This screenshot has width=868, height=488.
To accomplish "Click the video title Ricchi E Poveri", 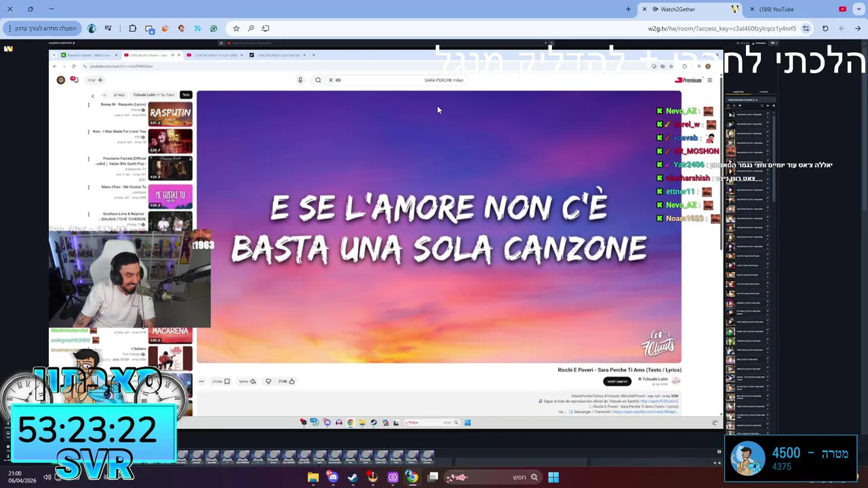I will [x=619, y=370].
